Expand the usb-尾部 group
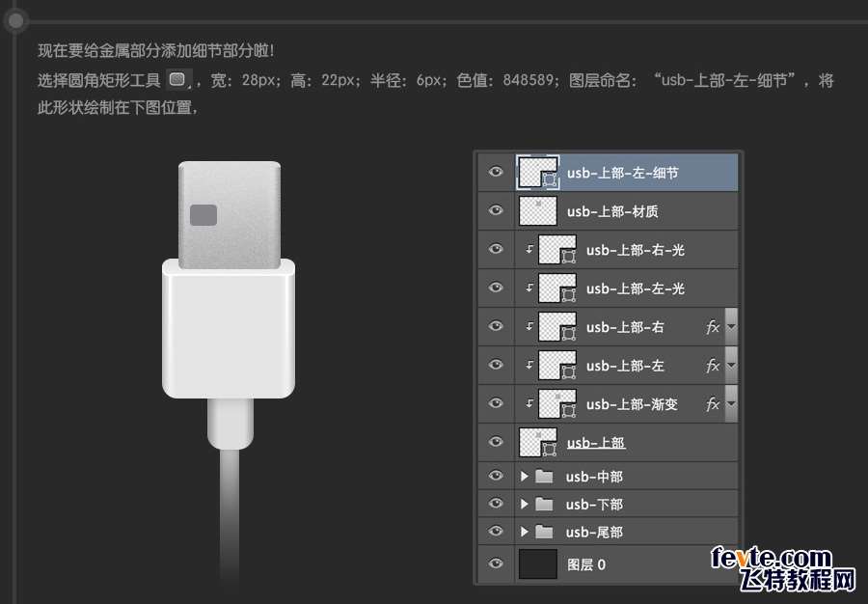Viewport: 868px width, 604px height. coord(525,532)
